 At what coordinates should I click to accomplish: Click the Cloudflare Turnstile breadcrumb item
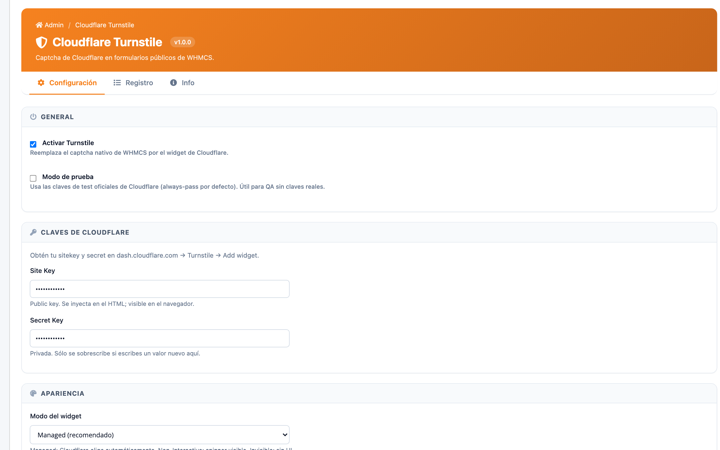coord(105,25)
